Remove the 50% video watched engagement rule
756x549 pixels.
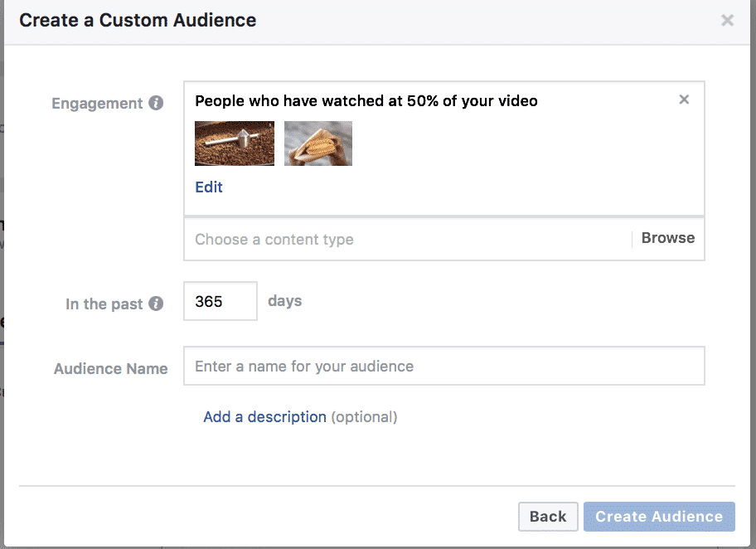point(684,100)
